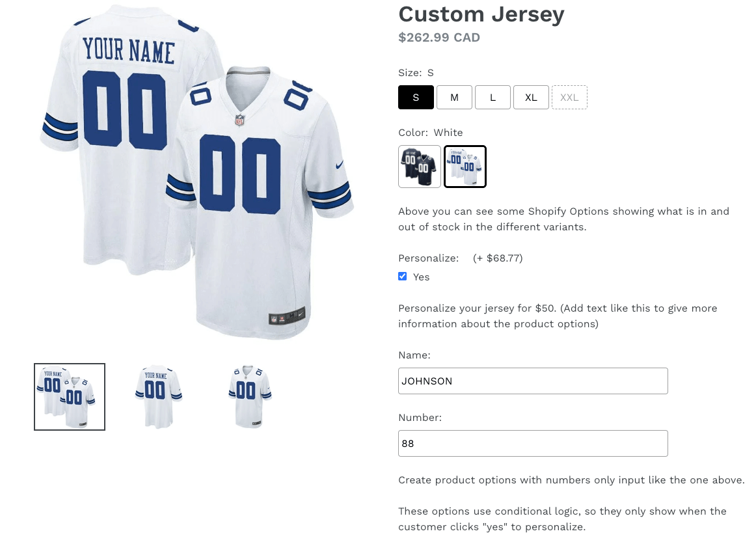756x540 pixels.
Task: Select the XL size button
Action: pyautogui.click(x=531, y=98)
